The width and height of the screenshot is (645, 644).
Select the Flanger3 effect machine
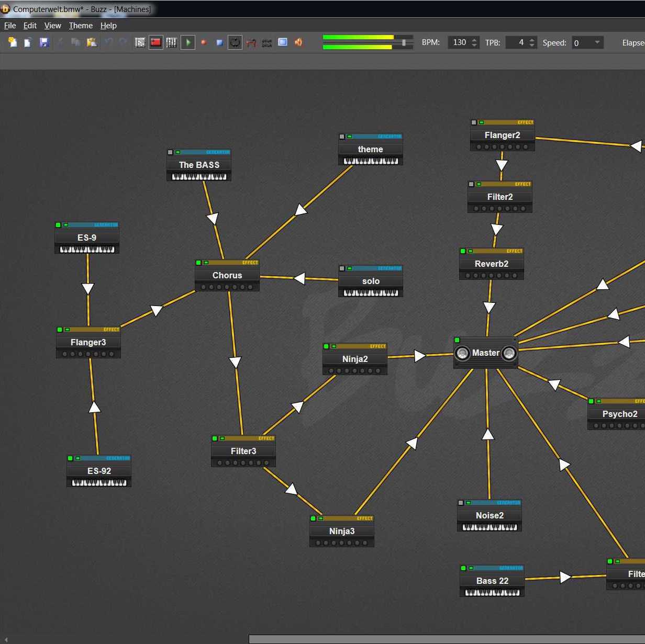tap(88, 342)
